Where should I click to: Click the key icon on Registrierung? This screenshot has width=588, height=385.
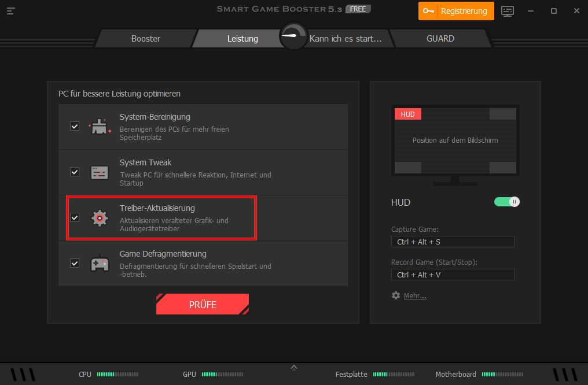coord(428,11)
